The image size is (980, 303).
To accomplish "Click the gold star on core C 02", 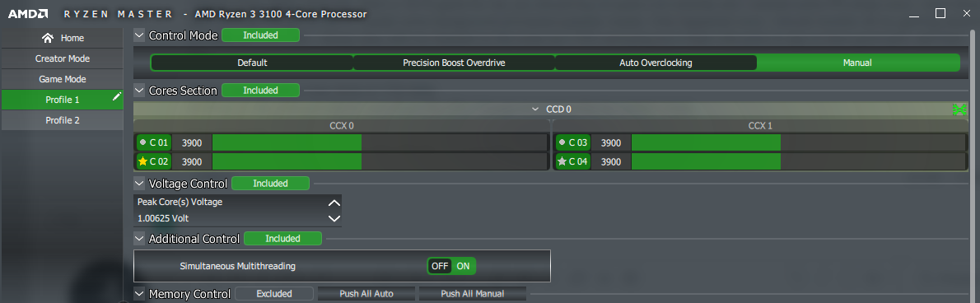I will tap(142, 162).
